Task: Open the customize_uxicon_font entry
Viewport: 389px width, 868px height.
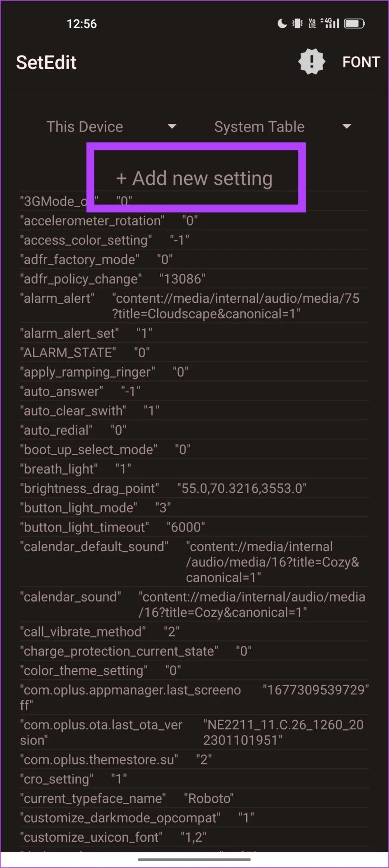Action: [x=113, y=837]
